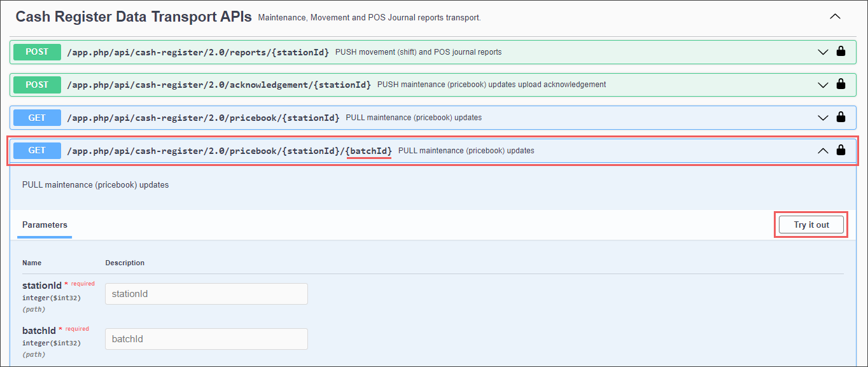Click the POST badge of the acknowledgement endpoint
Screen dimensions: 868x367
coord(37,85)
